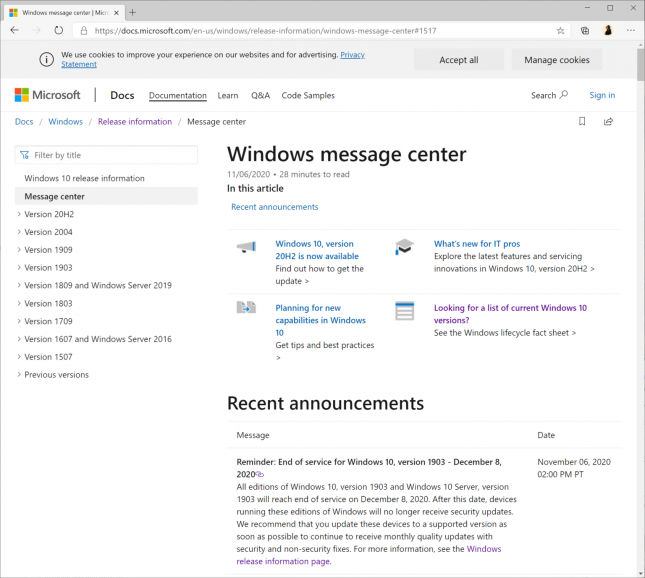
Task: Expand Version 2004 in sidebar
Action: point(19,232)
